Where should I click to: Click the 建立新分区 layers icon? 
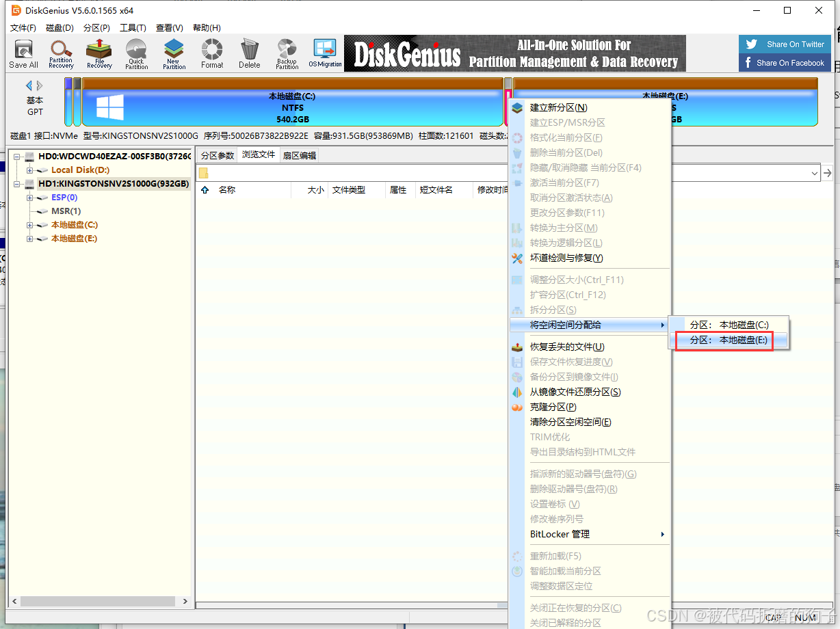click(517, 108)
